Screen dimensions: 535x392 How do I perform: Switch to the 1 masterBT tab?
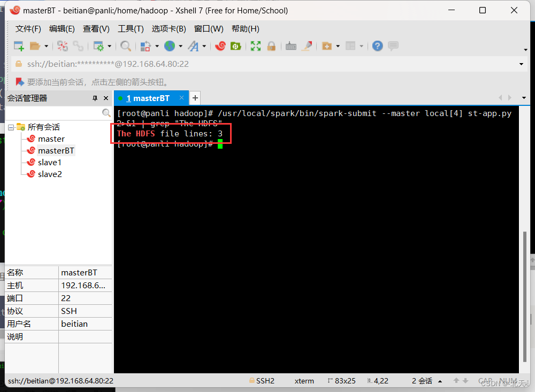point(148,98)
